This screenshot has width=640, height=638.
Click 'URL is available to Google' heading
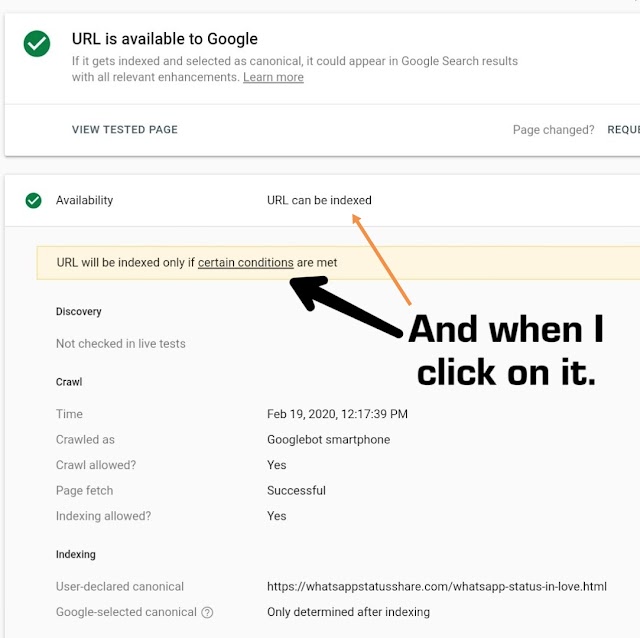[165, 39]
